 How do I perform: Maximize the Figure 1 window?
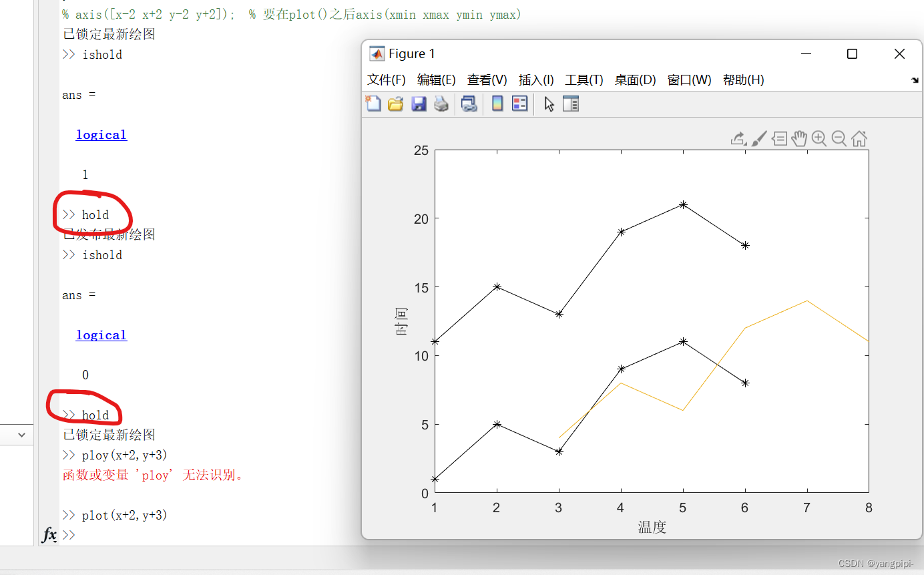(852, 54)
